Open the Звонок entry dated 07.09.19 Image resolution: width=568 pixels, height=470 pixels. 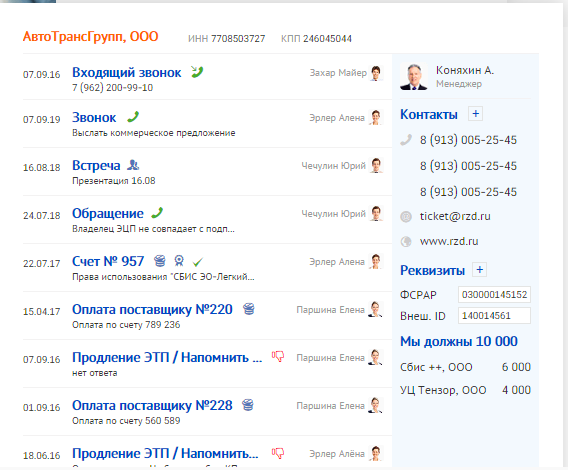point(94,117)
